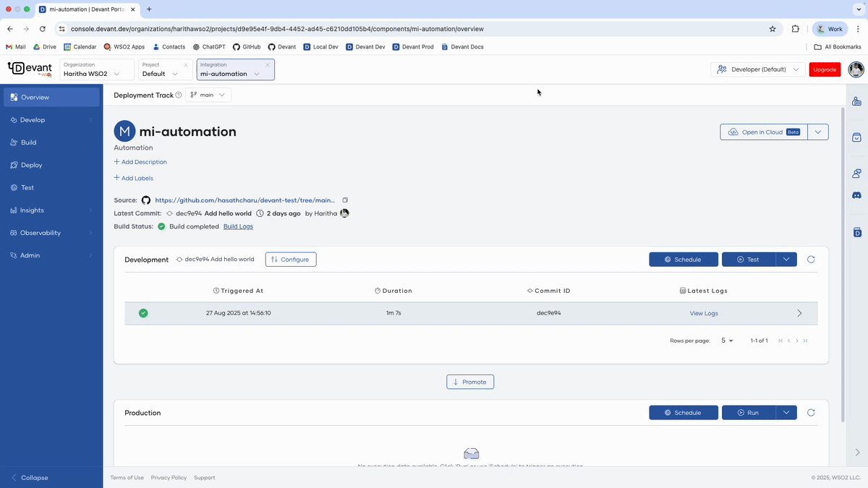The image size is (868, 488).
Task: Click the Configure button in Development
Action: point(291,260)
